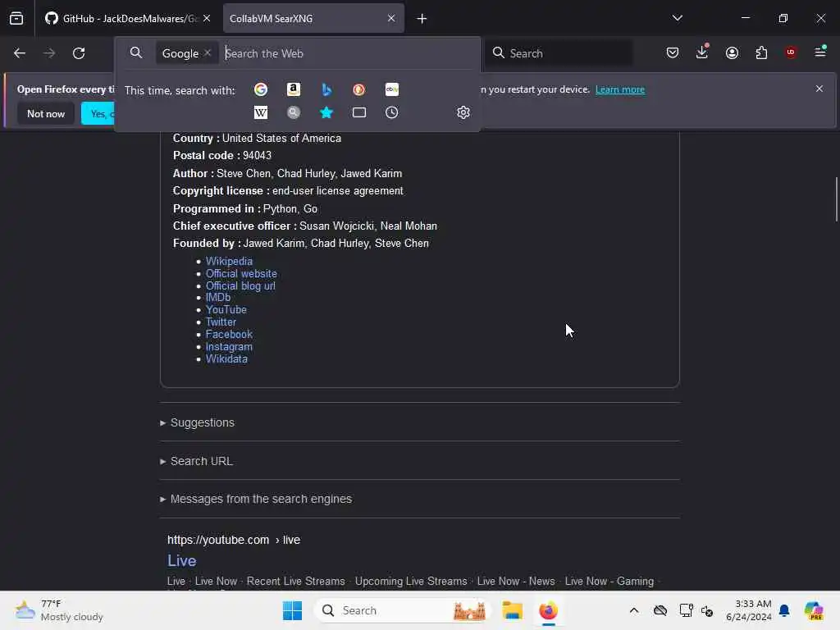Go back to the previous page
The width and height of the screenshot is (840, 630).
[x=20, y=53]
